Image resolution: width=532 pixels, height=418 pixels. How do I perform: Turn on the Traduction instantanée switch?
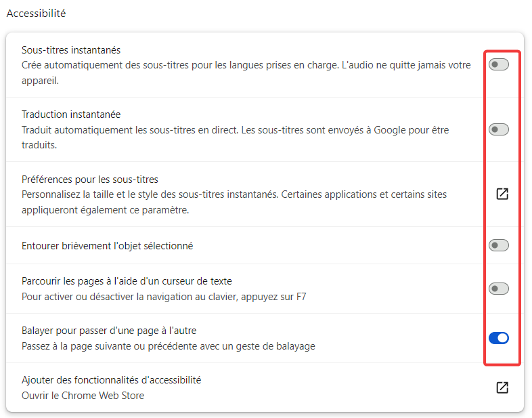tap(498, 129)
